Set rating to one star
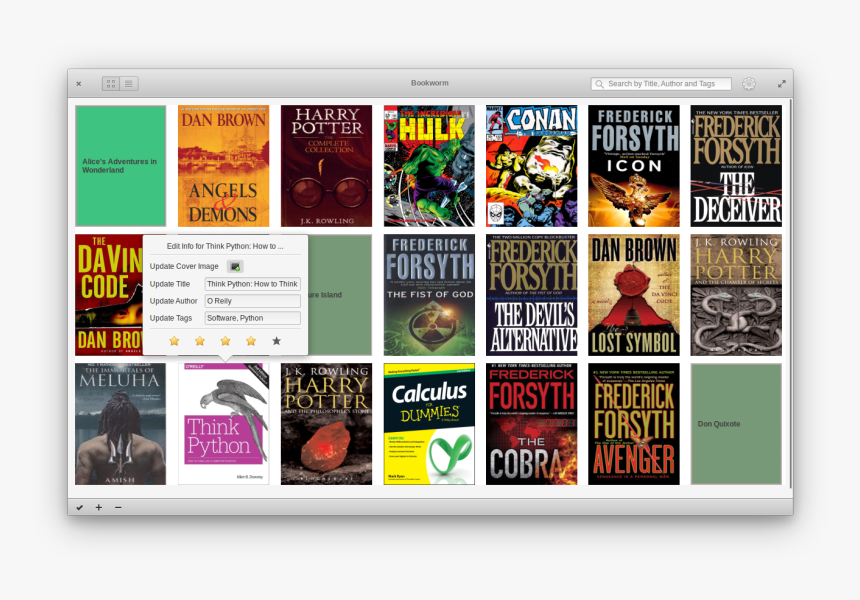Image resolution: width=860 pixels, height=600 pixels. click(174, 341)
